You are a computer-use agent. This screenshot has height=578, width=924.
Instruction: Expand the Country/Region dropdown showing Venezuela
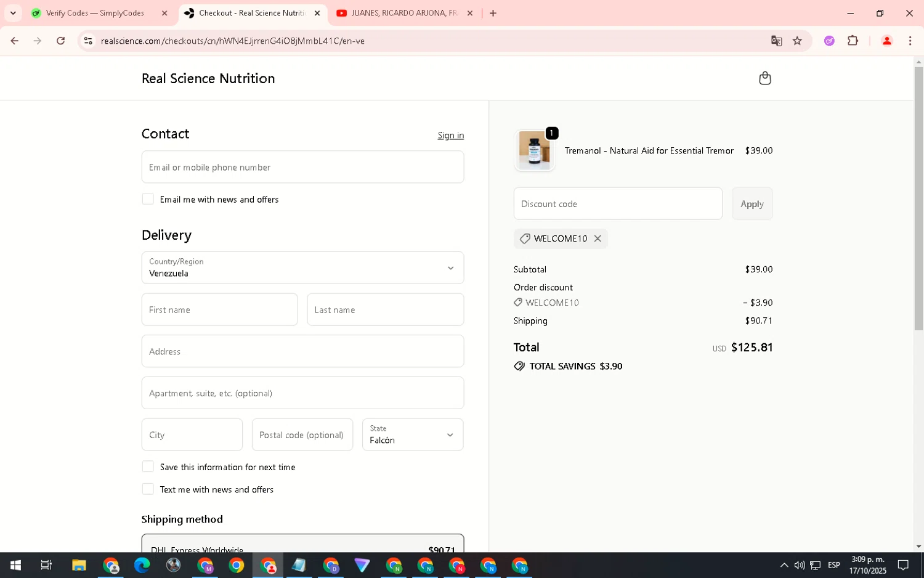302,267
